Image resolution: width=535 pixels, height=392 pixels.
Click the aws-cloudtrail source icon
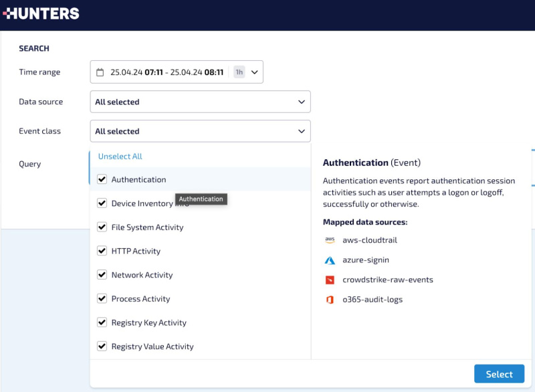point(330,240)
